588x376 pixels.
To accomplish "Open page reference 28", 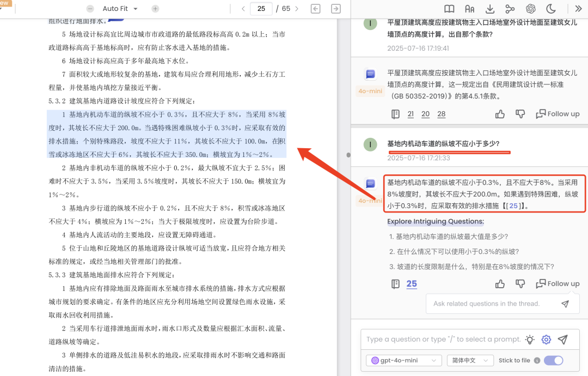I will (442, 114).
